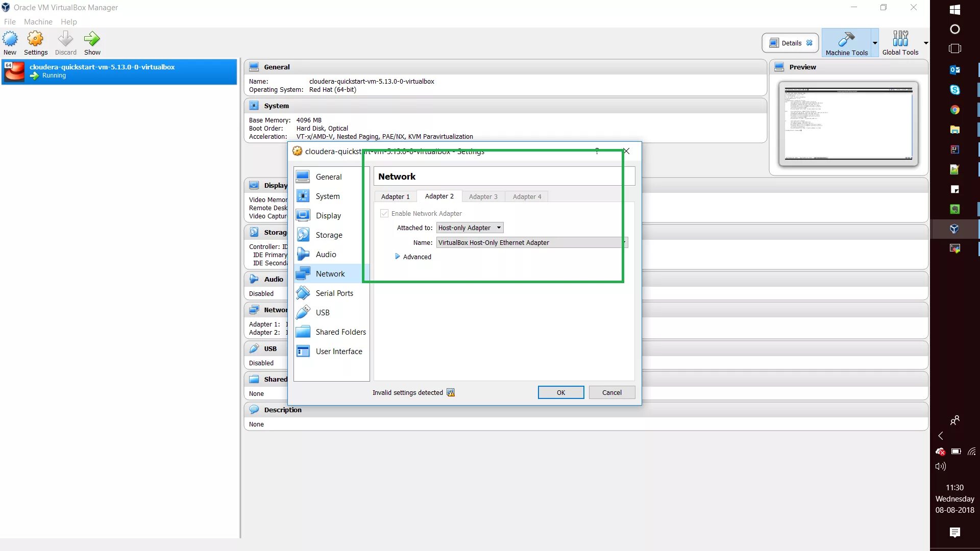Click the Preview section header
Viewport: 980px width, 551px height.
848,67
